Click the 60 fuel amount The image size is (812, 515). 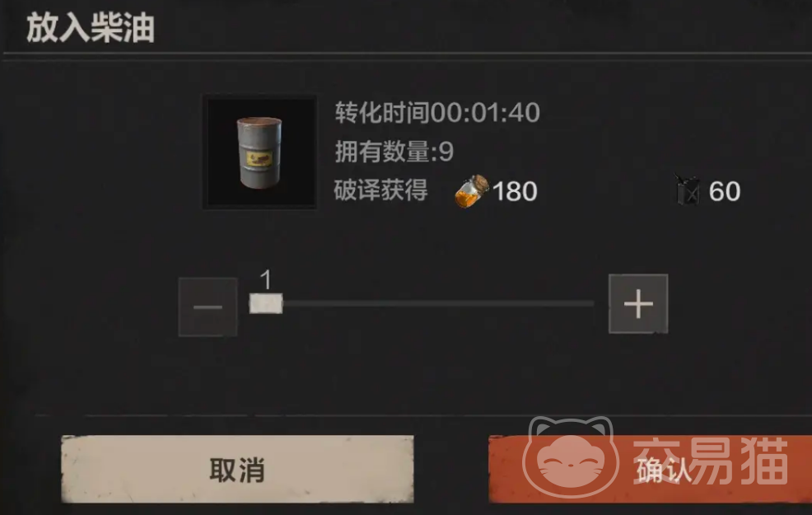(725, 191)
